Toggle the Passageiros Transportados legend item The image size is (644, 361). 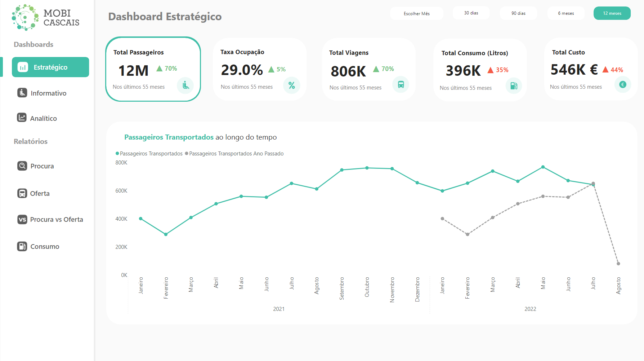[149, 153]
